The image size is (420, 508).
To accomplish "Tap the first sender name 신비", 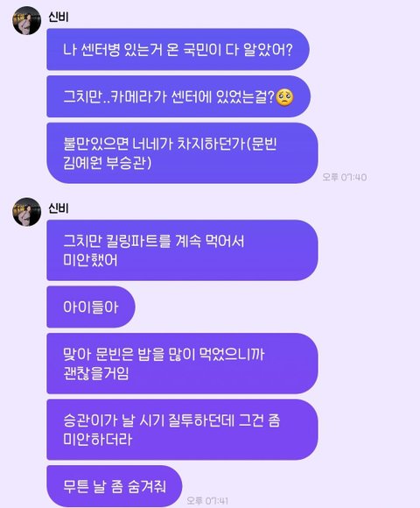I will (59, 17).
